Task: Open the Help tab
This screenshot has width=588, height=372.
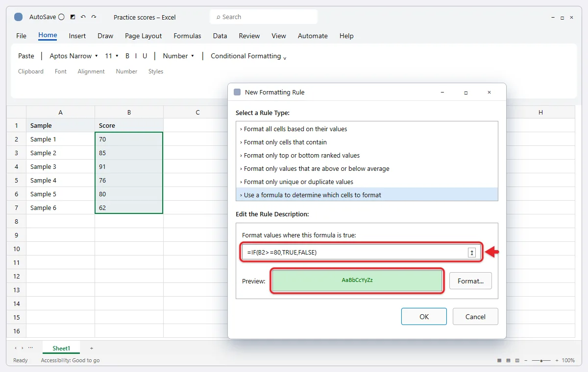Action: tap(346, 36)
